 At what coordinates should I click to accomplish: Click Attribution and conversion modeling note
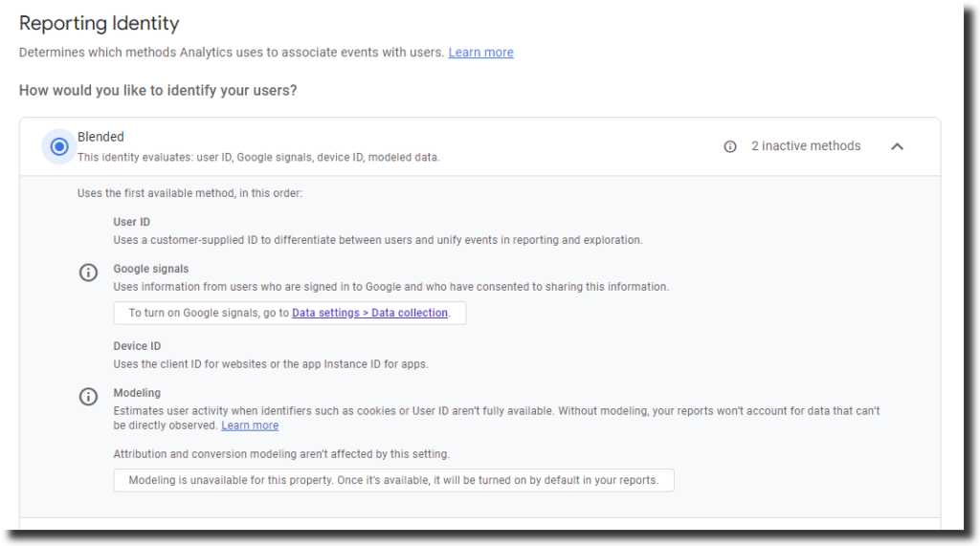[281, 454]
